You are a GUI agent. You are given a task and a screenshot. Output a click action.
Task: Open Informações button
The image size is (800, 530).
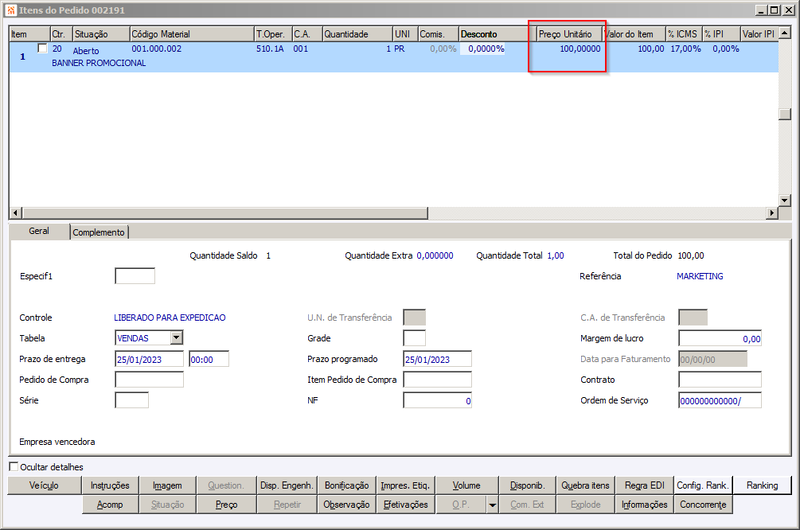pos(644,504)
